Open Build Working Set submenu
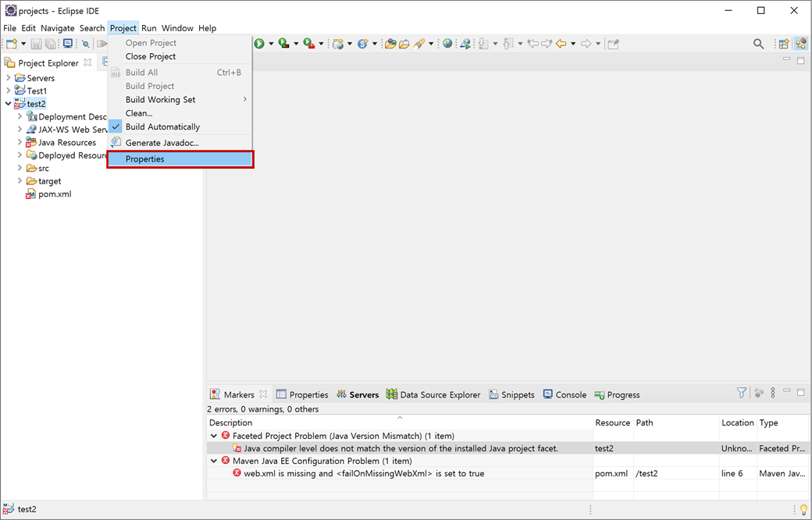This screenshot has width=812, height=520. (x=180, y=99)
